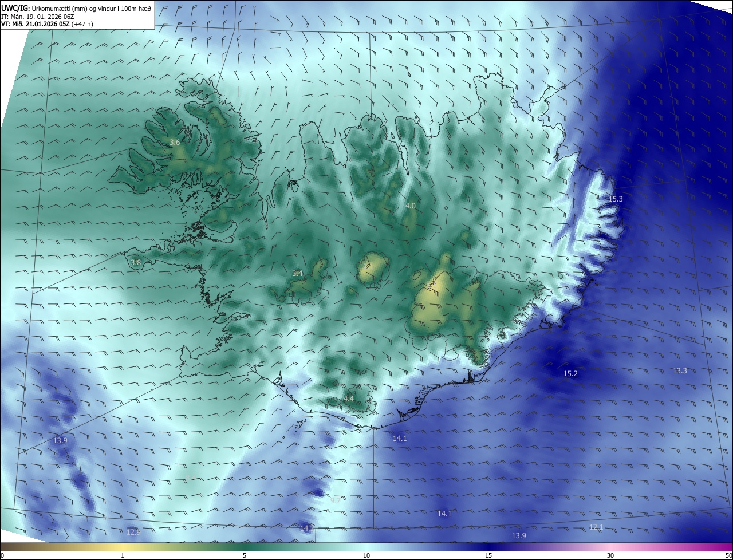Click the 10 tick label on the color scale
The image size is (733, 560).
(366, 555)
